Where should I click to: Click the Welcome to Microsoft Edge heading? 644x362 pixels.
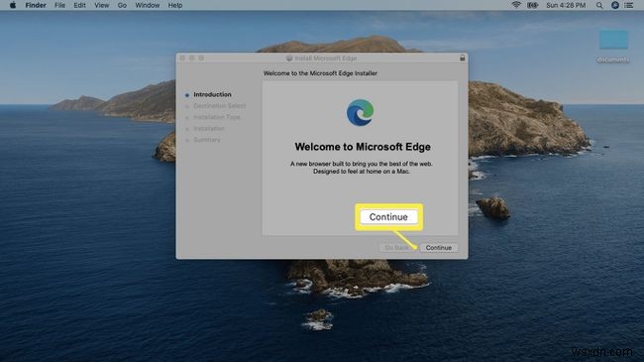363,147
